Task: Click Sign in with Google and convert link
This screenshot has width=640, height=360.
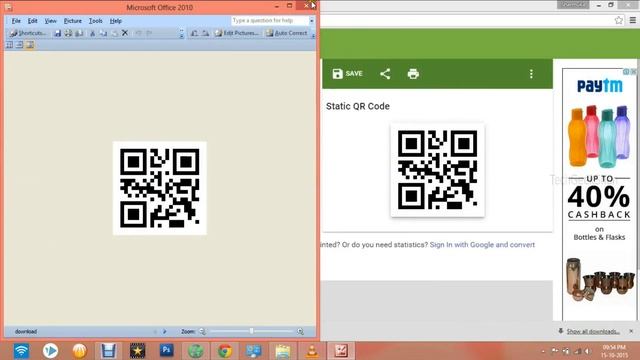Action: tap(482, 244)
